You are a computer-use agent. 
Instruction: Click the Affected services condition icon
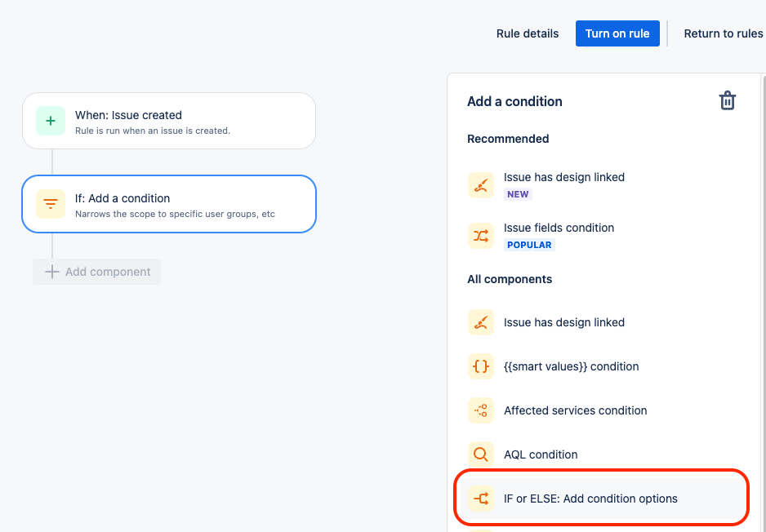click(481, 410)
